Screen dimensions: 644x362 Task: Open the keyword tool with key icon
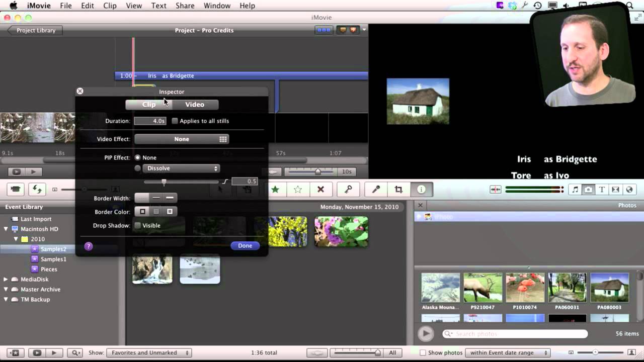(348, 190)
